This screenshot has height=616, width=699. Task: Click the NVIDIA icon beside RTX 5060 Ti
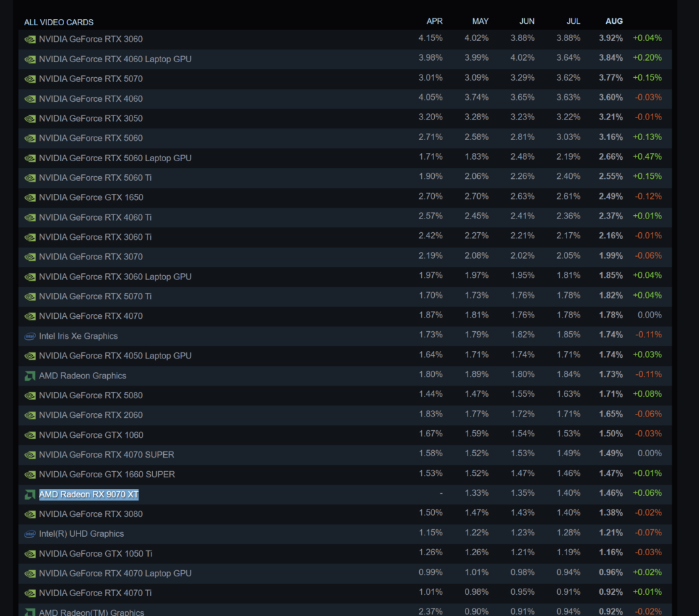click(30, 178)
